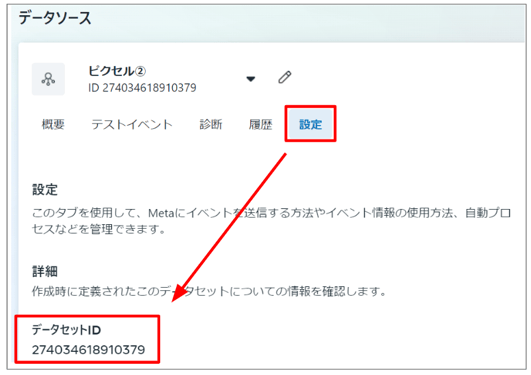
Task: Expand the ピクセル② data source dropdown arrow
Action: point(251,79)
